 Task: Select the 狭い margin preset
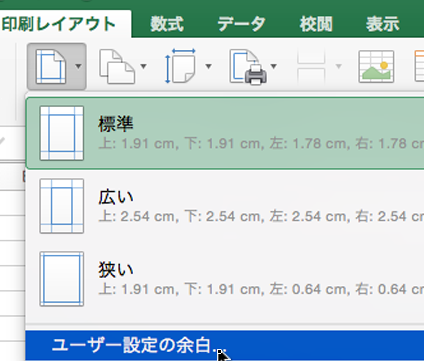tap(225, 279)
